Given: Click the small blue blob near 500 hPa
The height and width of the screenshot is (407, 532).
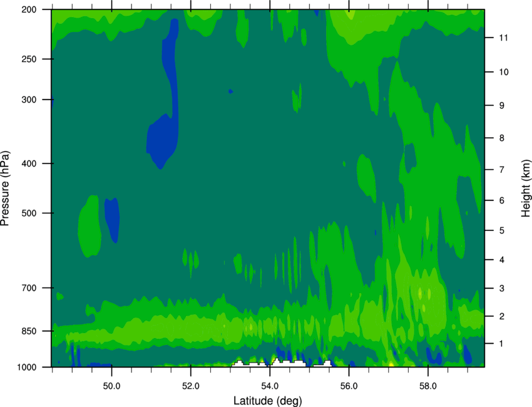Looking at the screenshot, I should [112, 220].
